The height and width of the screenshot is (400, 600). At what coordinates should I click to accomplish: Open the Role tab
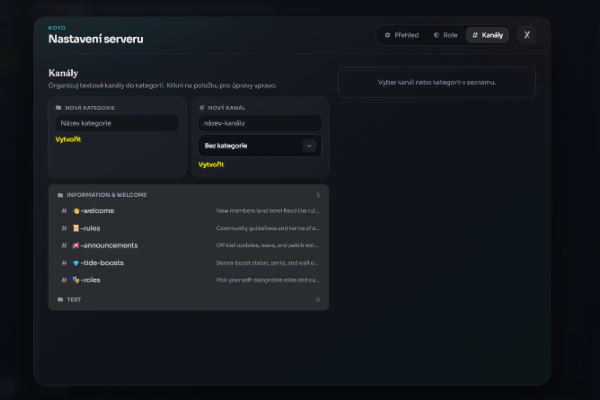(x=445, y=35)
